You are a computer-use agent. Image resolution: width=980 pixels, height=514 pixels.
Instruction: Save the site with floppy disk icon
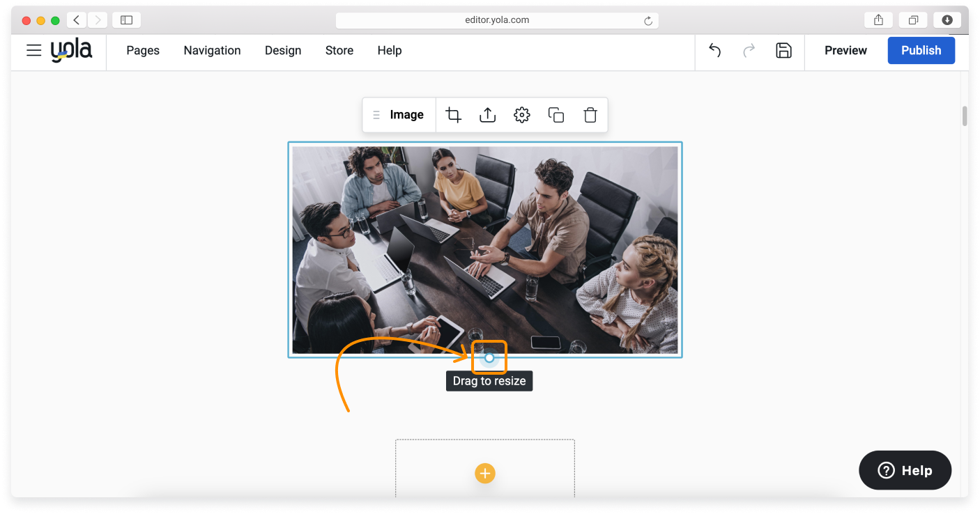[x=783, y=50]
